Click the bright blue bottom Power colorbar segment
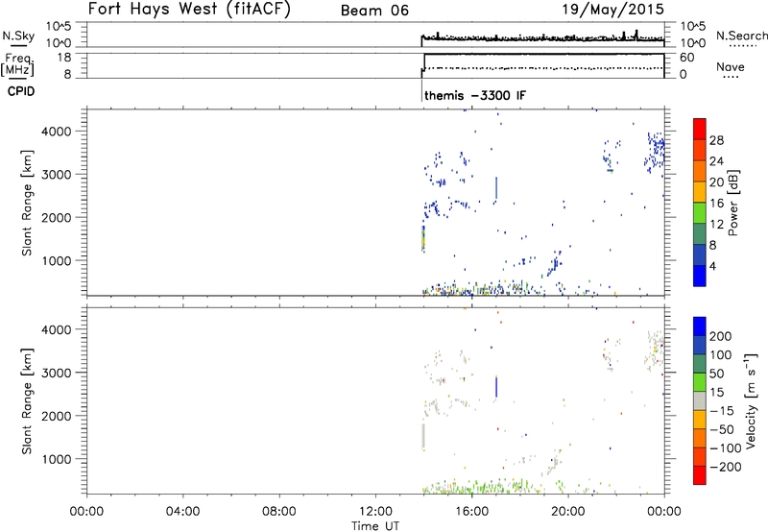The height and width of the screenshot is (532, 768). 700,276
